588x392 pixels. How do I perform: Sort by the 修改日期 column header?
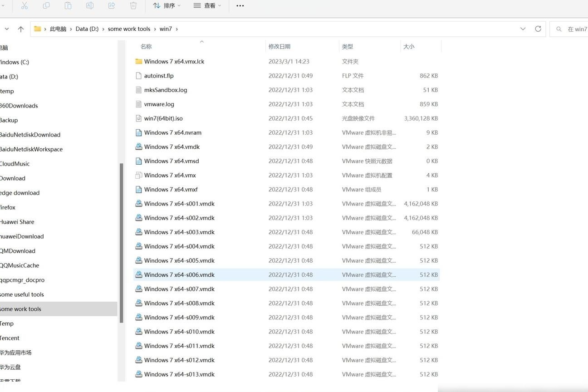coord(279,46)
